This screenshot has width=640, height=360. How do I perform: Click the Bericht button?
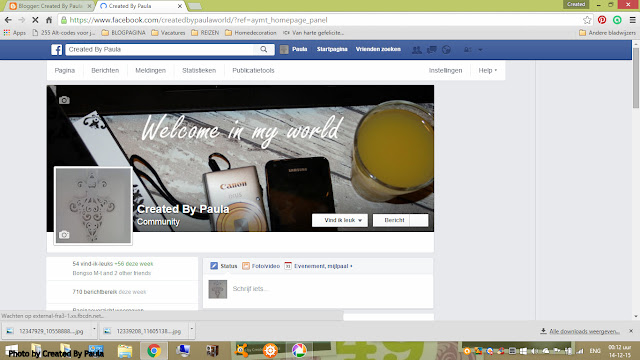392,220
